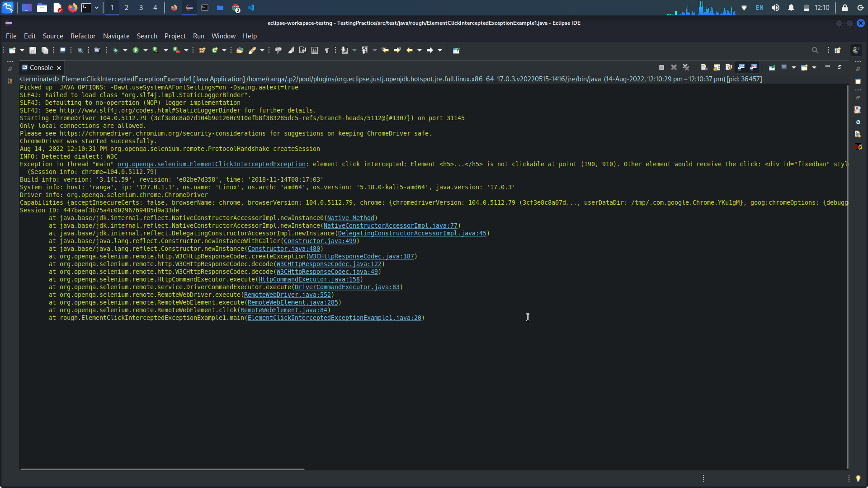Toggle Scroll Lock in console toolbar
Screen dimensions: 868x488
[x=717, y=67]
